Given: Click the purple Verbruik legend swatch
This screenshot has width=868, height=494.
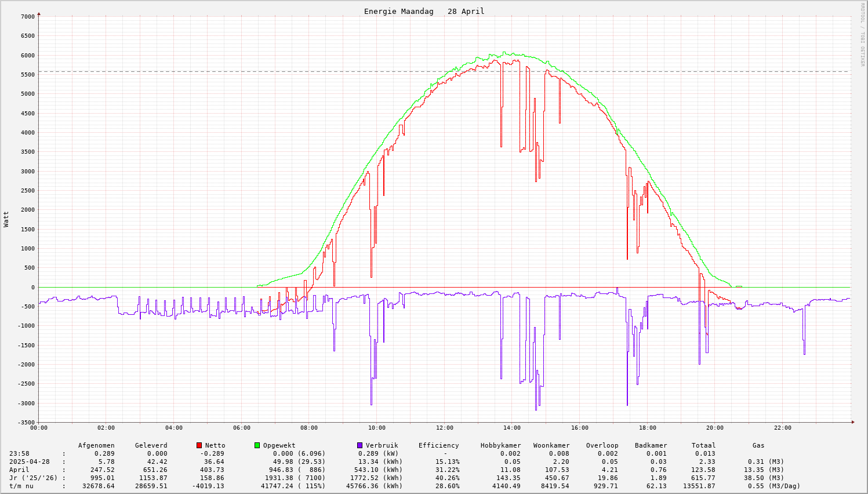Looking at the screenshot, I should (359, 445).
